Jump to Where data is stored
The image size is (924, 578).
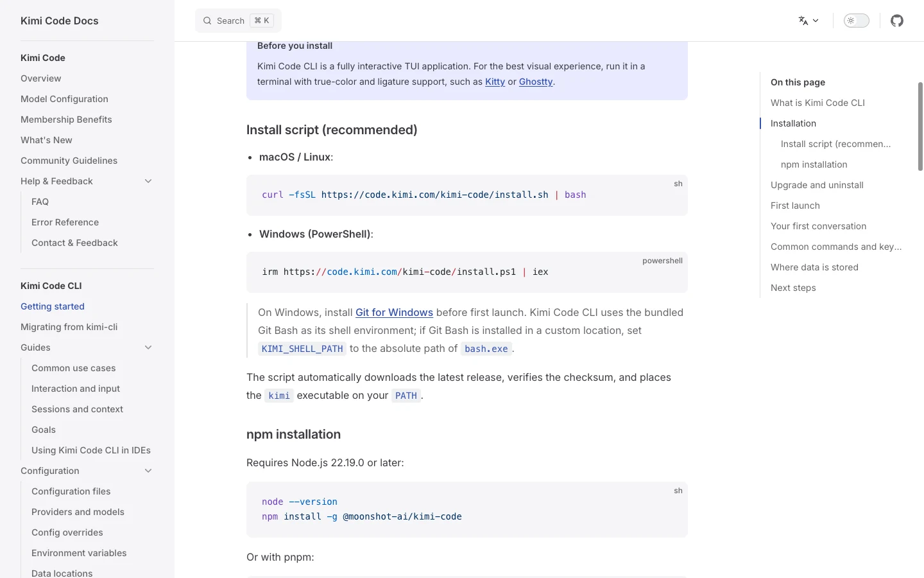point(814,267)
